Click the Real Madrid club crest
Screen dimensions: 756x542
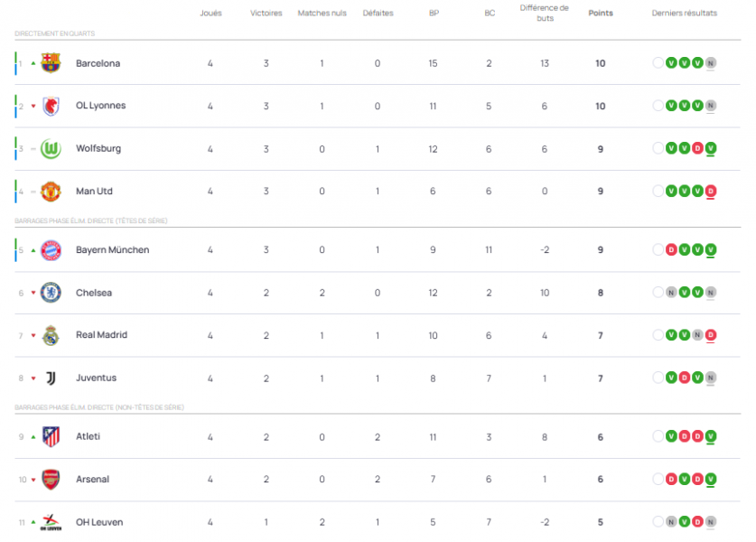pos(52,335)
